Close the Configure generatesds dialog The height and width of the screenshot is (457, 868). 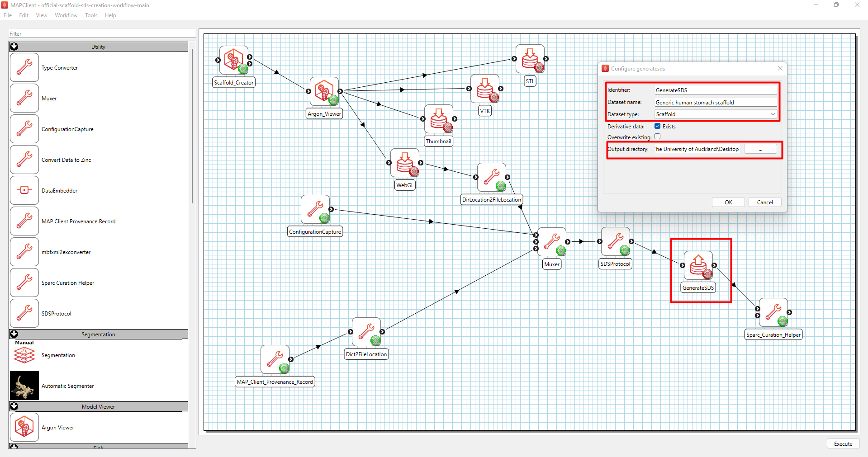pos(780,68)
